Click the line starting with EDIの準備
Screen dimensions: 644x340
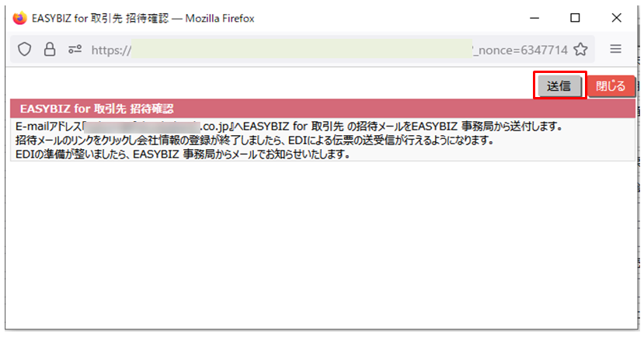pos(183,154)
